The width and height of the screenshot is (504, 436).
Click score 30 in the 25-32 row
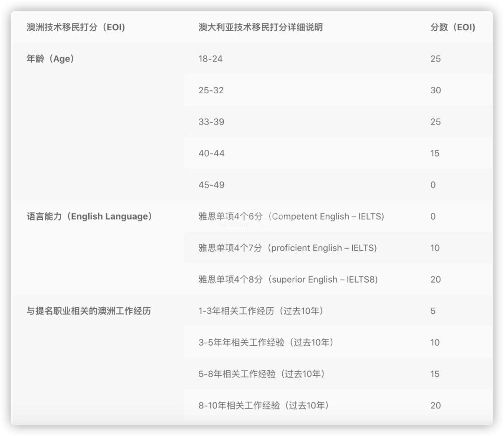point(435,90)
